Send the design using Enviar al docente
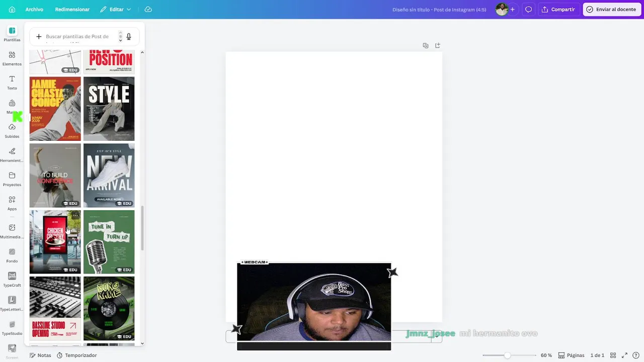Viewport: 644px width, 362px height. (611, 10)
